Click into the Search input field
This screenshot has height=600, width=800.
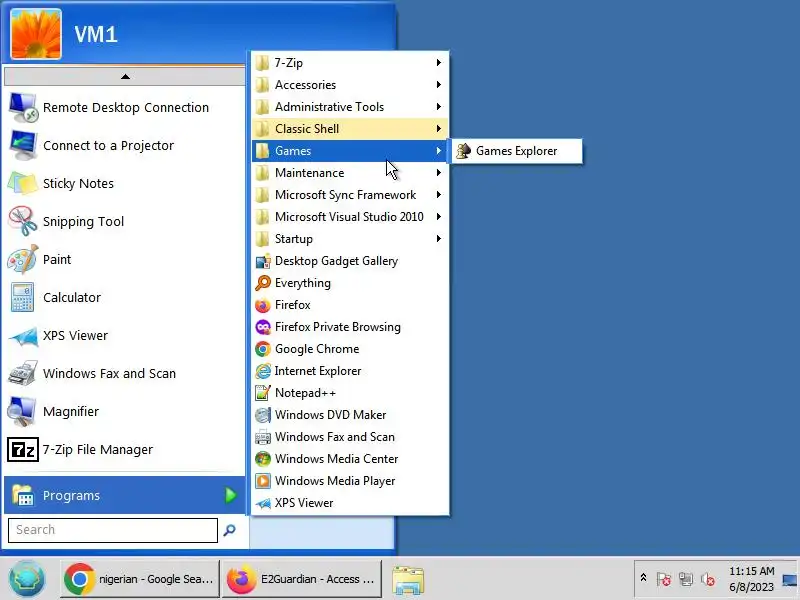tap(113, 530)
